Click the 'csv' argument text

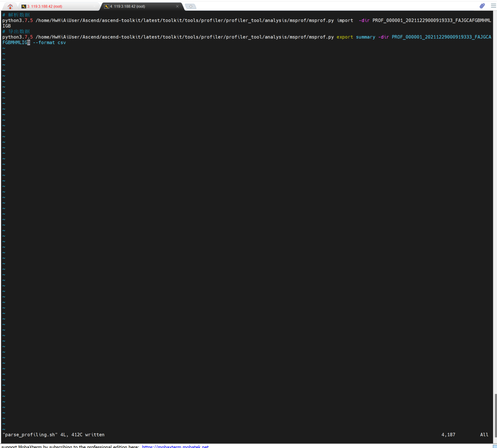click(62, 42)
